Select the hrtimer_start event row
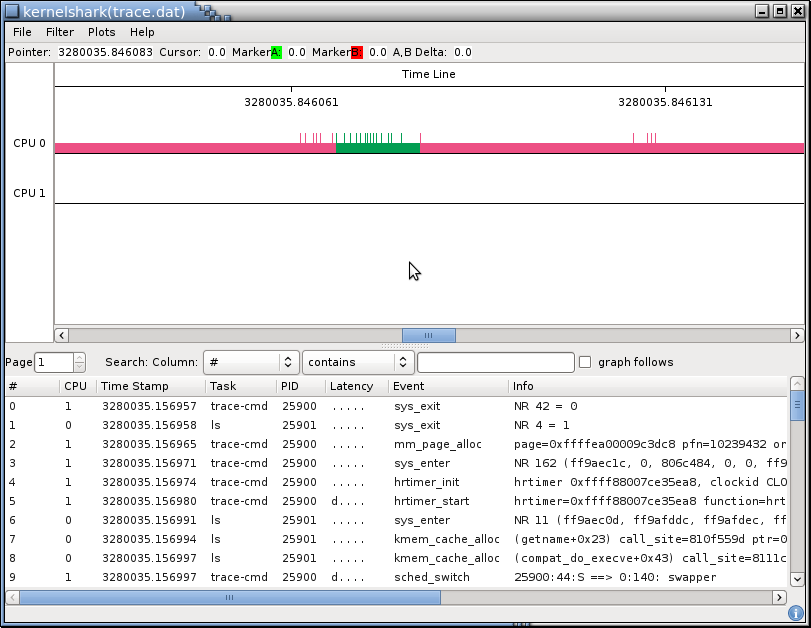 [397, 501]
